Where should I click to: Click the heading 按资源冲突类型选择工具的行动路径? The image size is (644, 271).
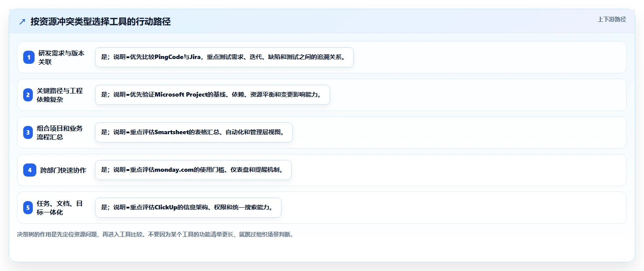pos(101,21)
